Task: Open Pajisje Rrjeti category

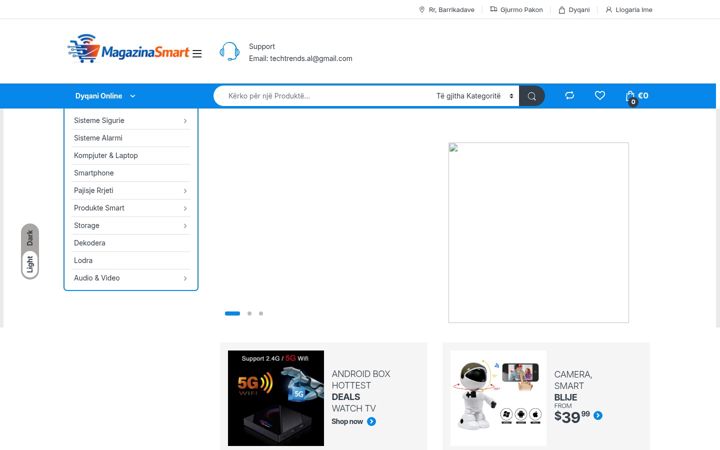Action: point(94,190)
